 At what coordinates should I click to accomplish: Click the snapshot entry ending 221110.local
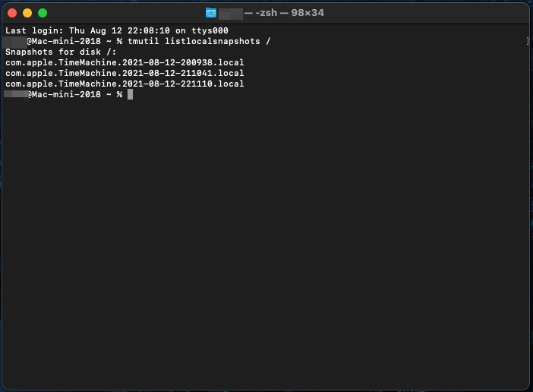pyautogui.click(x=125, y=84)
